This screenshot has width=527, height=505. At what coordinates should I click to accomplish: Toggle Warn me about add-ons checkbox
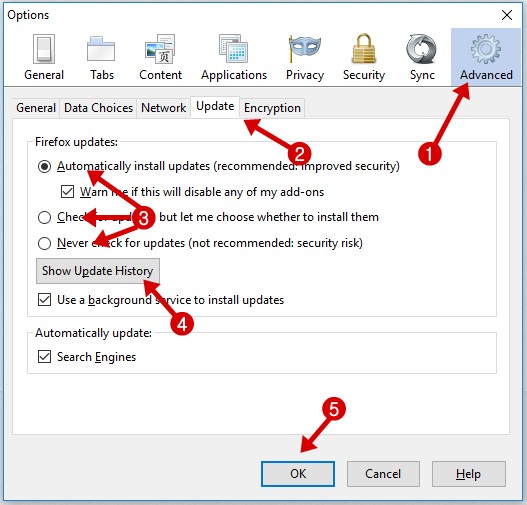(x=67, y=192)
